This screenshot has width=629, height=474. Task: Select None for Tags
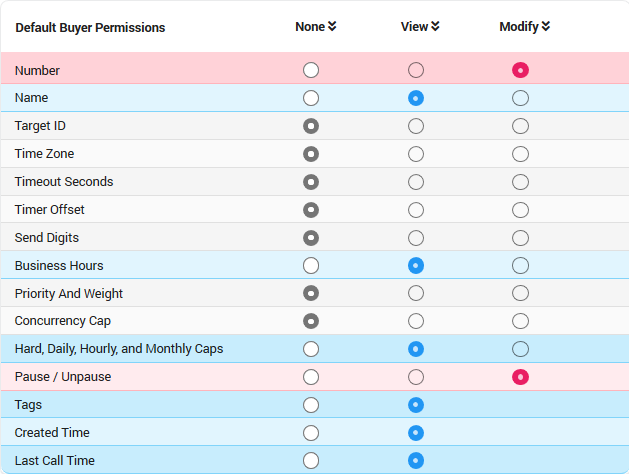pyautogui.click(x=311, y=405)
